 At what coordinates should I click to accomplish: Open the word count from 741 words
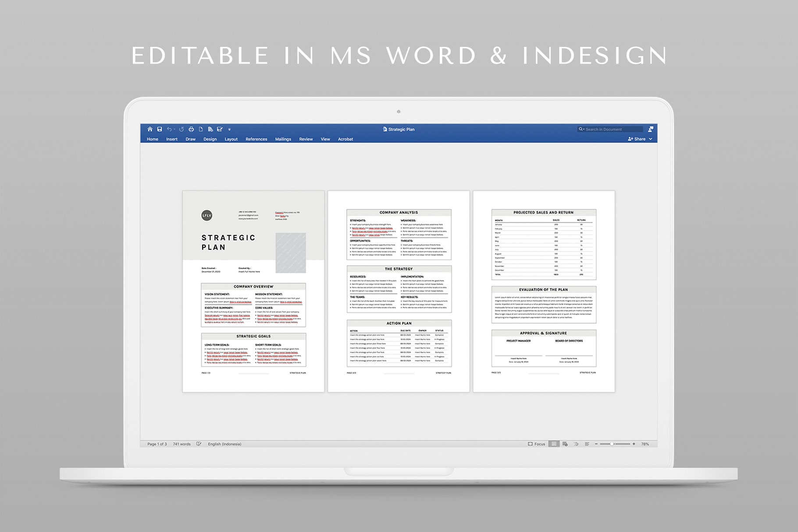click(x=182, y=444)
